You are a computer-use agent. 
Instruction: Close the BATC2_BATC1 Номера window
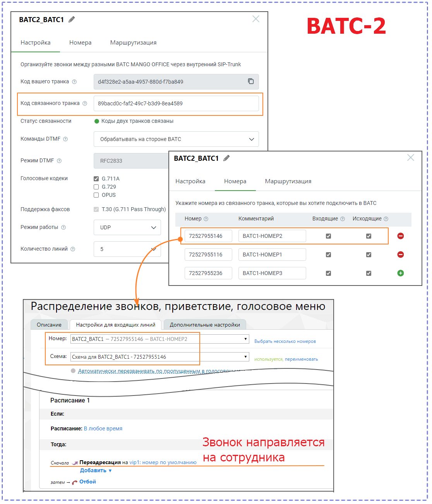[411, 158]
